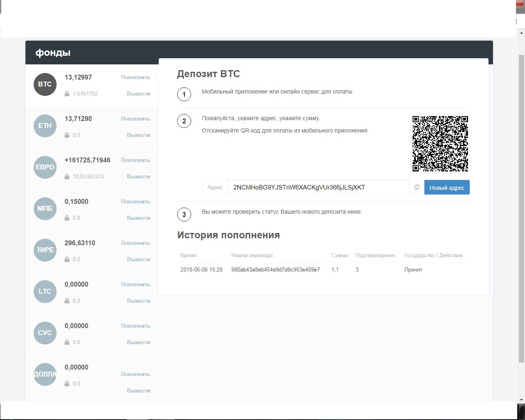Click the lock icon in the ETH row

[67, 135]
